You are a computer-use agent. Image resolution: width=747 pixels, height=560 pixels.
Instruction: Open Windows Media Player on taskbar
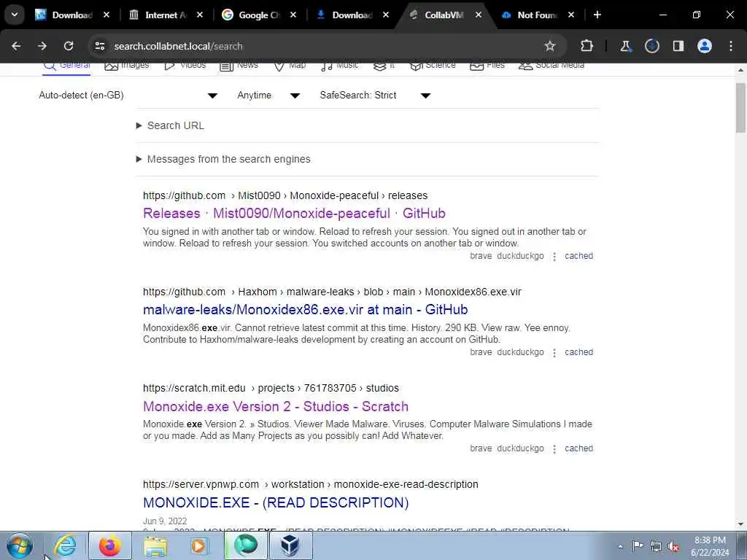point(198,545)
